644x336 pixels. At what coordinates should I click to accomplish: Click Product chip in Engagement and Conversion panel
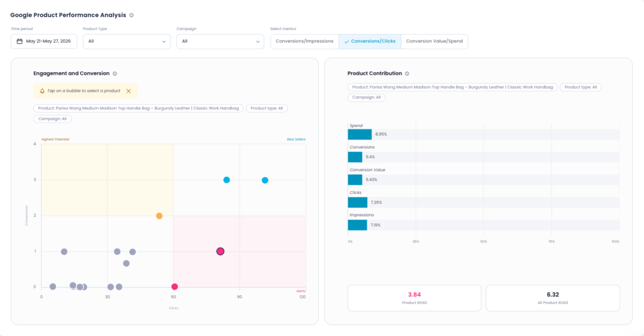138,108
